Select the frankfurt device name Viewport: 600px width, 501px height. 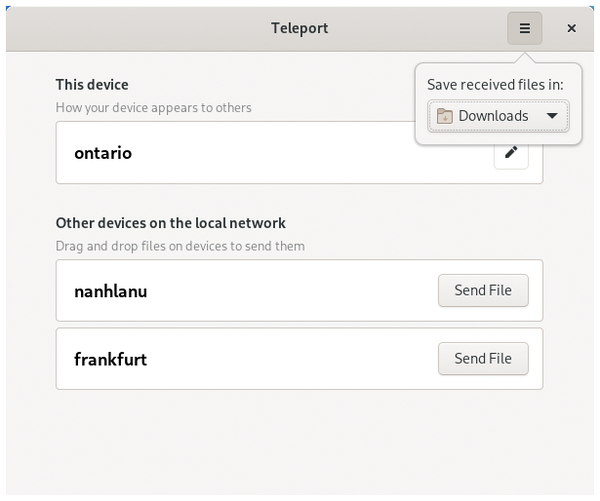pyautogui.click(x=111, y=359)
